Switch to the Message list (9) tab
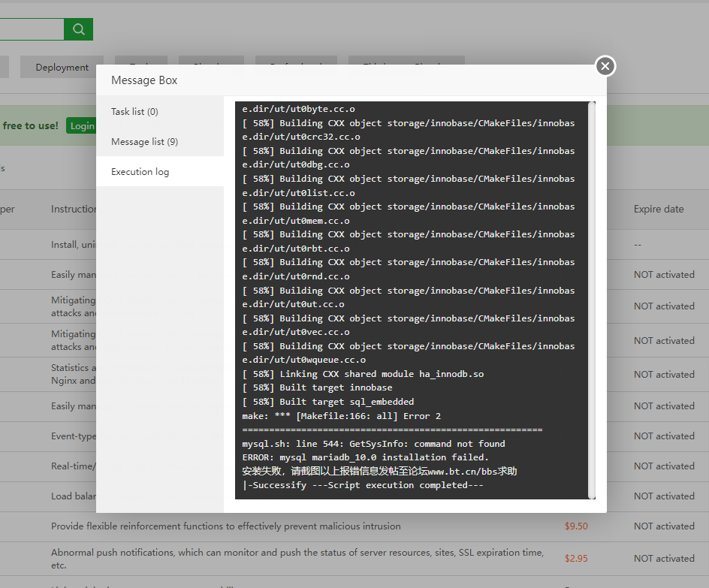The width and height of the screenshot is (709, 588). [x=144, y=141]
